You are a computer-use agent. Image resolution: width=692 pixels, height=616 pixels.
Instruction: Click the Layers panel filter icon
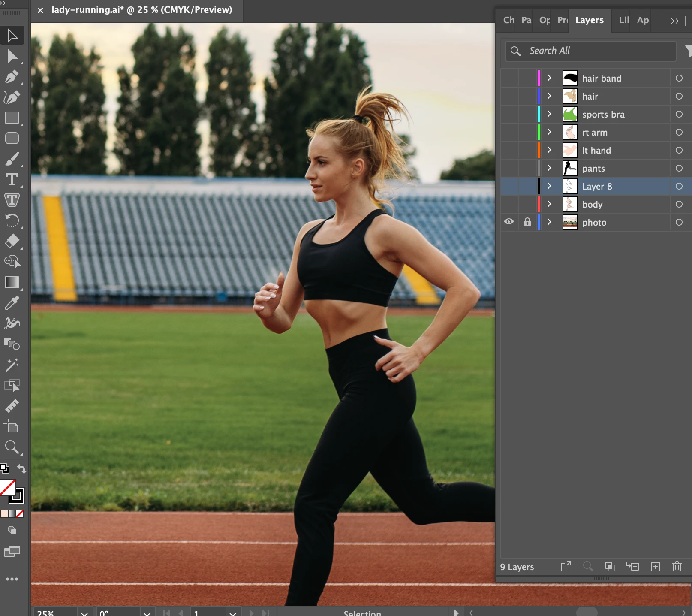(689, 51)
